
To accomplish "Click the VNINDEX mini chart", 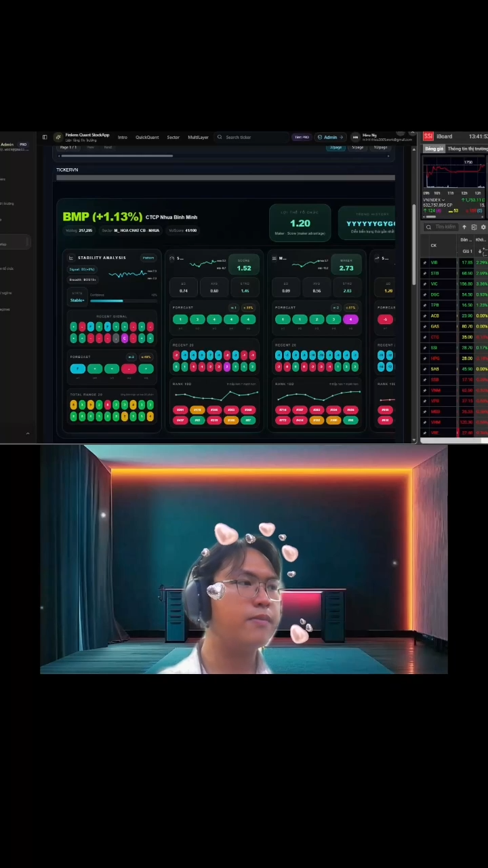I will point(454,174).
